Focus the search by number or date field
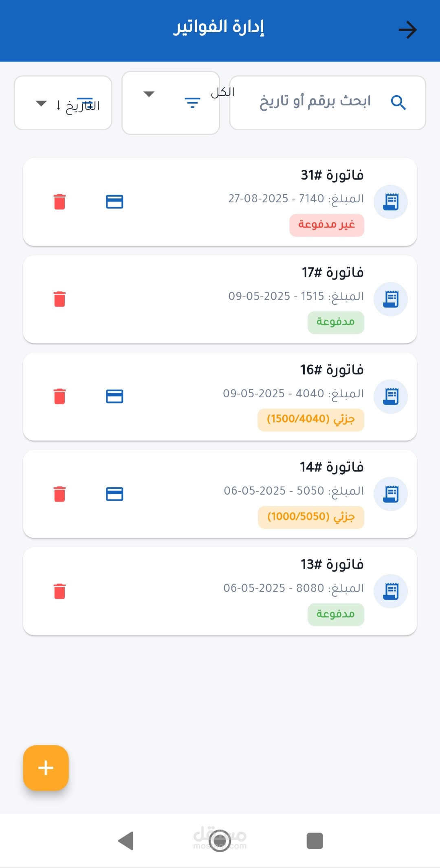 315,102
